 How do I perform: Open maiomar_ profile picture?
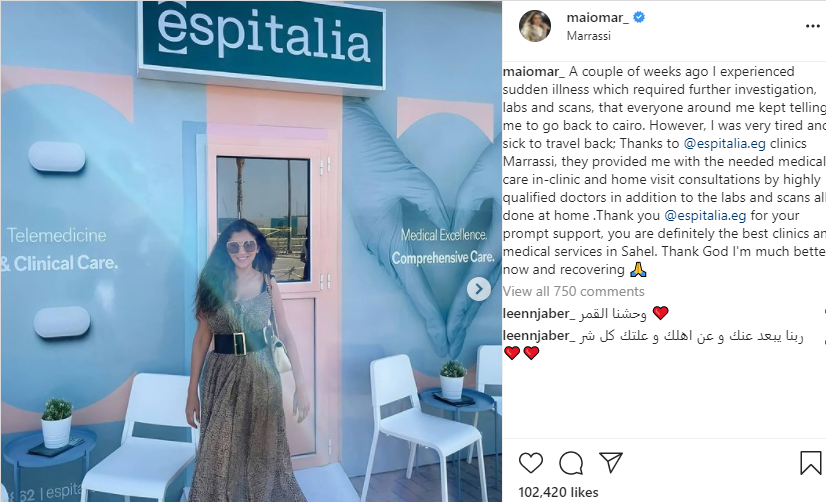click(535, 25)
